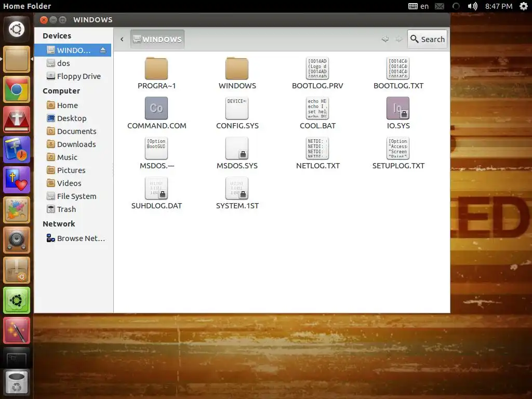Viewport: 532px width, 399px height.
Task: Select the SUHDLOG.DAT file icon
Action: click(x=156, y=188)
